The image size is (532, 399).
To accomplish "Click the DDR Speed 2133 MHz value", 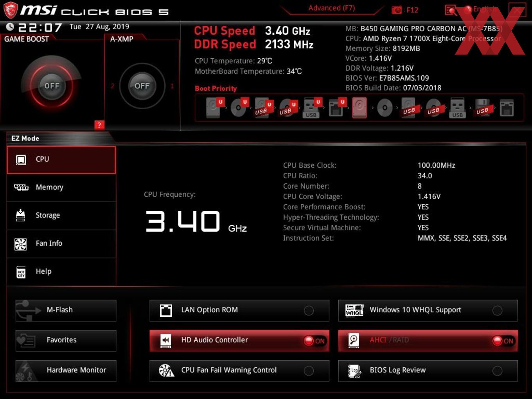I will (289, 45).
